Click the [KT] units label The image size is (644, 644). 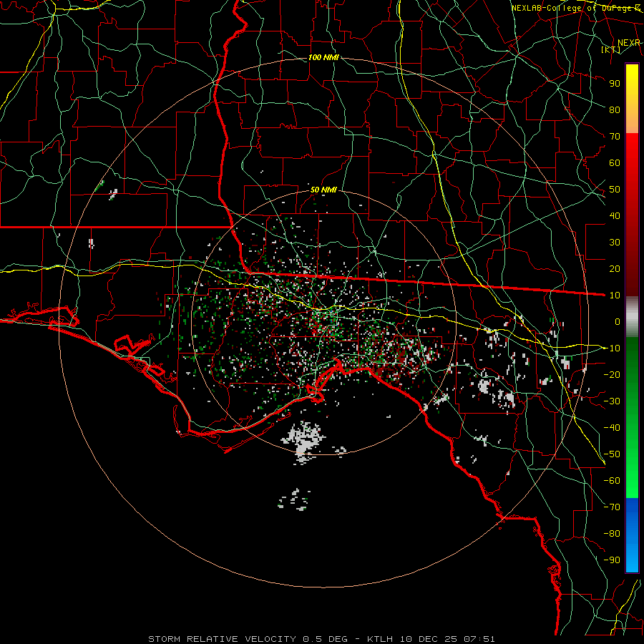coord(610,49)
